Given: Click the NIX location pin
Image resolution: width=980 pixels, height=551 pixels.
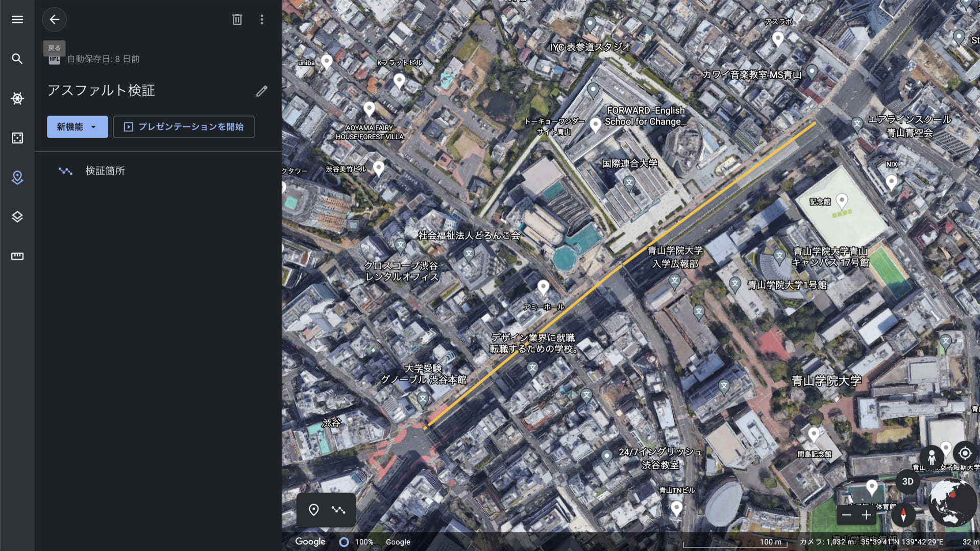Looking at the screenshot, I should click(x=892, y=182).
